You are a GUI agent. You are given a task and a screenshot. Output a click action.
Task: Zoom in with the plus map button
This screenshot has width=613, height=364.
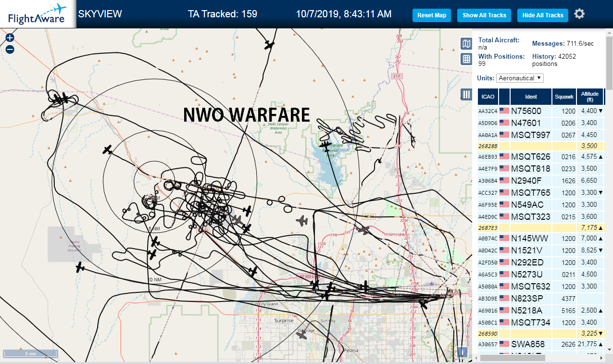pos(10,38)
